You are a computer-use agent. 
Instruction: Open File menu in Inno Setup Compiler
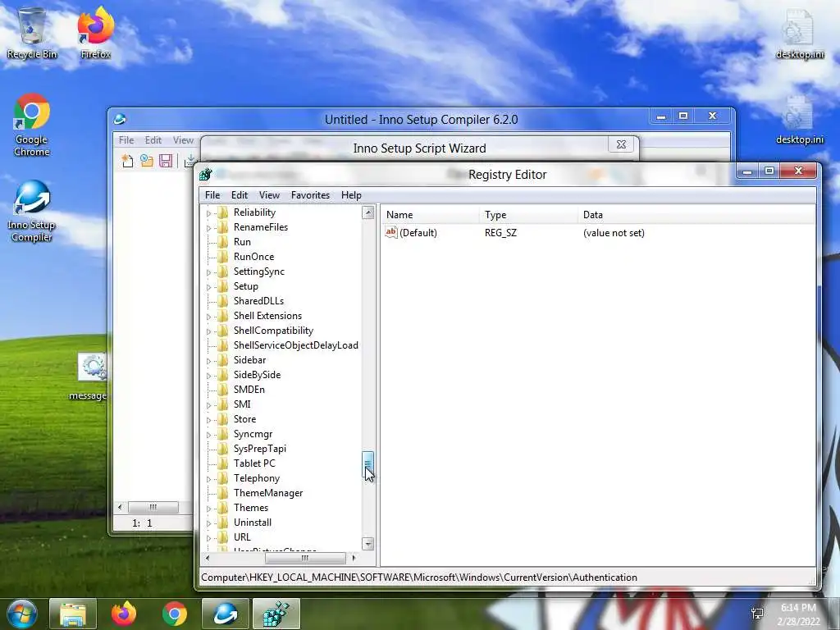[126, 139]
